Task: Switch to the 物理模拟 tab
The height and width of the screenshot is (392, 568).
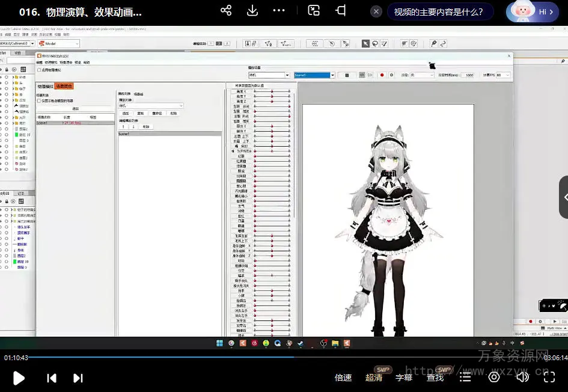Action: (x=45, y=86)
